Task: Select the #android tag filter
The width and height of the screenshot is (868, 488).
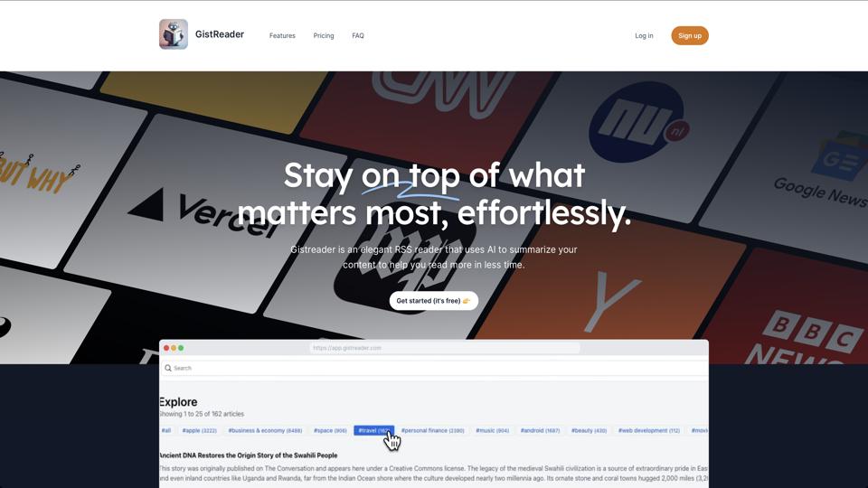Action: (x=541, y=430)
